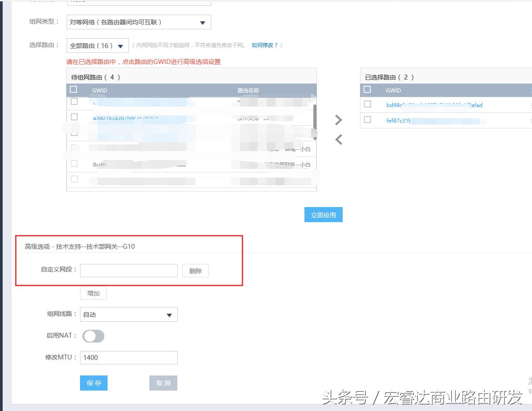Click the 选择路由 dropdown arrow icon
The width and height of the screenshot is (532, 411).
pos(120,45)
